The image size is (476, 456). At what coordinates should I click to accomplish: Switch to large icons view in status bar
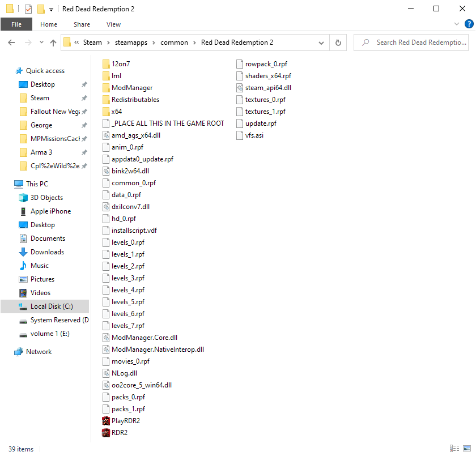coord(466,449)
